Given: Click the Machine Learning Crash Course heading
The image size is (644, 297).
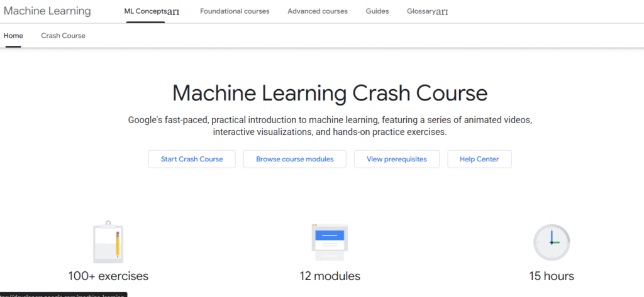Looking at the screenshot, I should [x=330, y=94].
